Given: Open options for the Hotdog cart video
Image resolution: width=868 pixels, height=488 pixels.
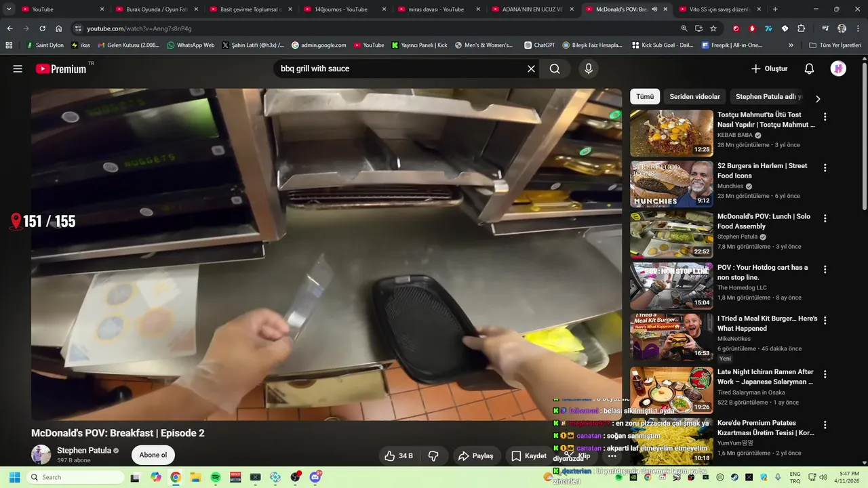Looking at the screenshot, I should click(825, 269).
